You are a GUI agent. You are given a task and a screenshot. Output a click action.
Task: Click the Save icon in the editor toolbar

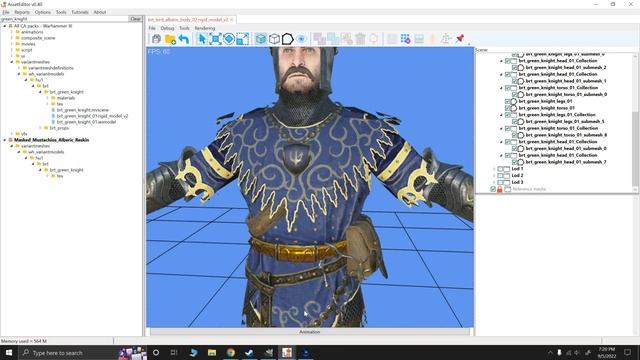(x=156, y=39)
